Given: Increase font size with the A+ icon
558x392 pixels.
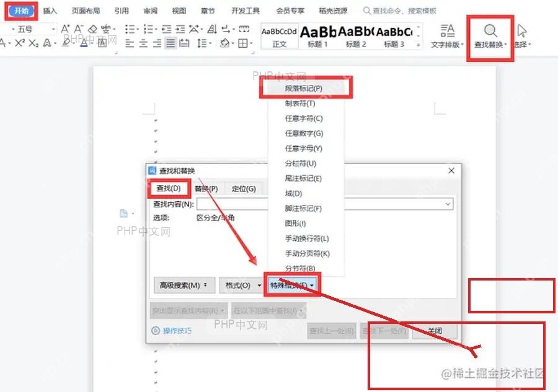Looking at the screenshot, I should click(66, 28).
